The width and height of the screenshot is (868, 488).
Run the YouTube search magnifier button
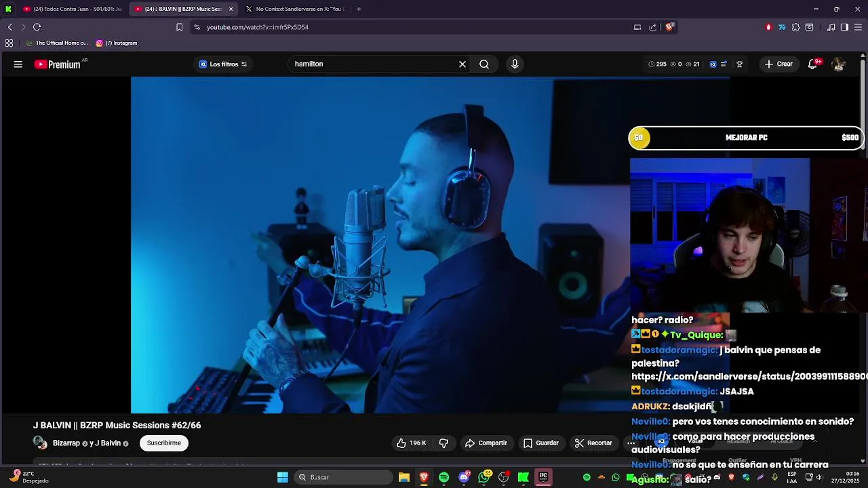[x=484, y=64]
